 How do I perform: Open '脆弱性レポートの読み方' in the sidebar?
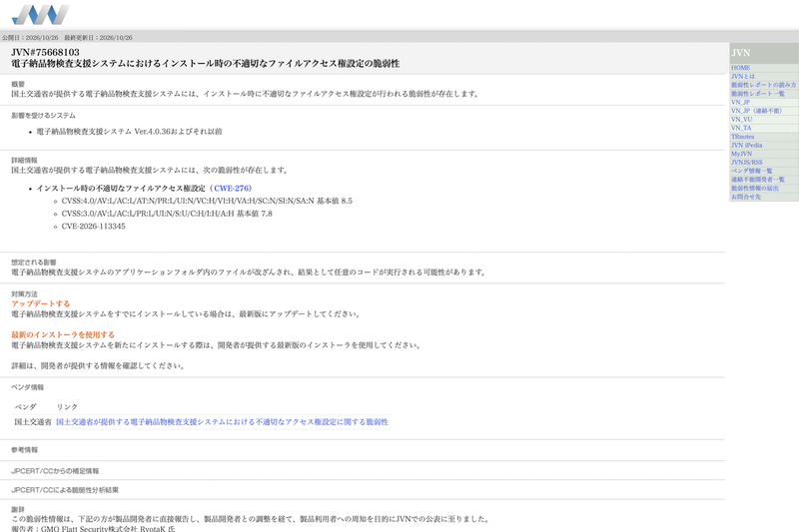pos(763,85)
